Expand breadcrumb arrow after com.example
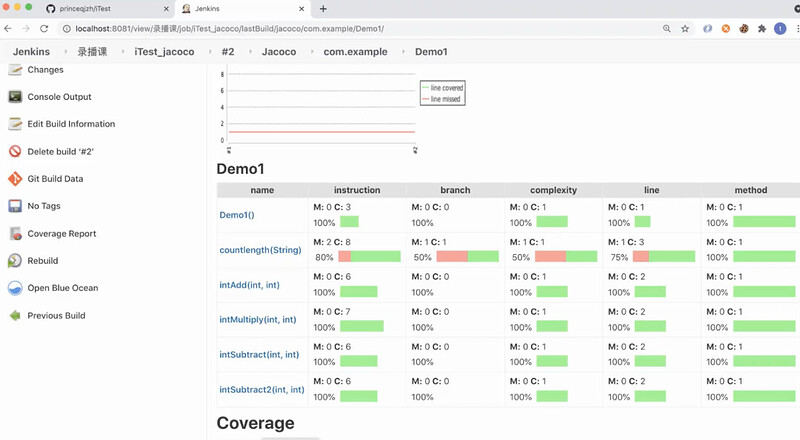Screen dimensions: 800x440 [x=403, y=52]
